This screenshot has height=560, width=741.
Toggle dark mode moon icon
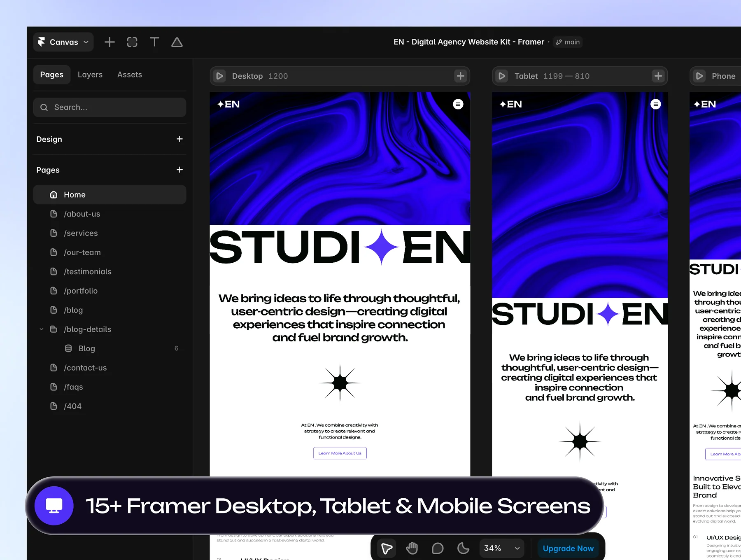click(463, 548)
